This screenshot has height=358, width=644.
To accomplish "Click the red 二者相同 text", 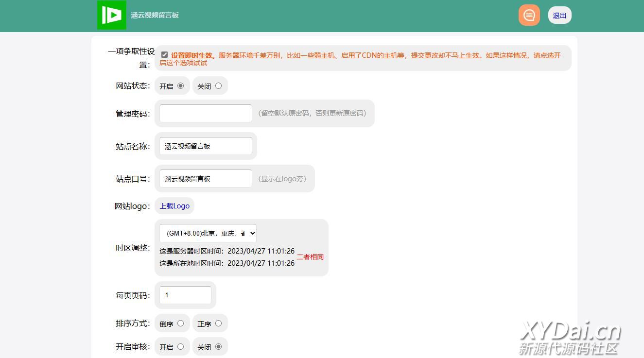I will tap(310, 257).
